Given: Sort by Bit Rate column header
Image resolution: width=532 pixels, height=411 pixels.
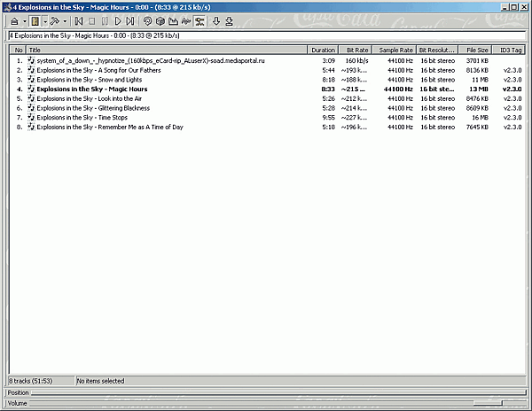Looking at the screenshot, I should [356, 50].
